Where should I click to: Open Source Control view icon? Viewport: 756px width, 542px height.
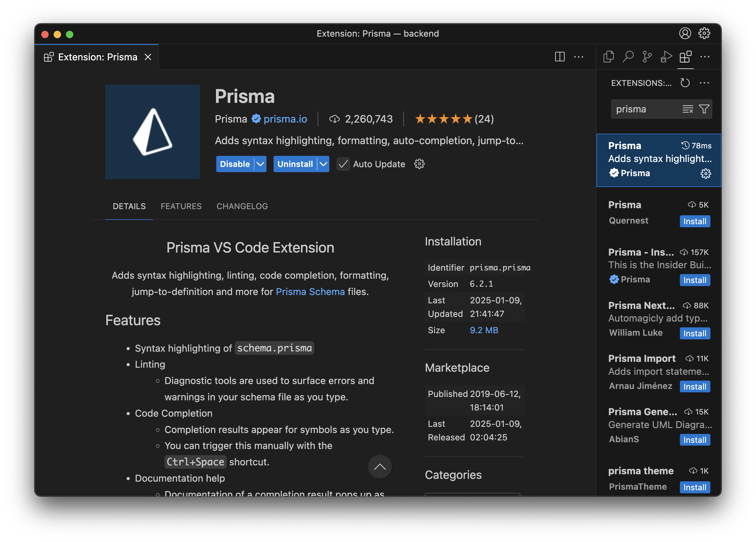click(x=647, y=57)
